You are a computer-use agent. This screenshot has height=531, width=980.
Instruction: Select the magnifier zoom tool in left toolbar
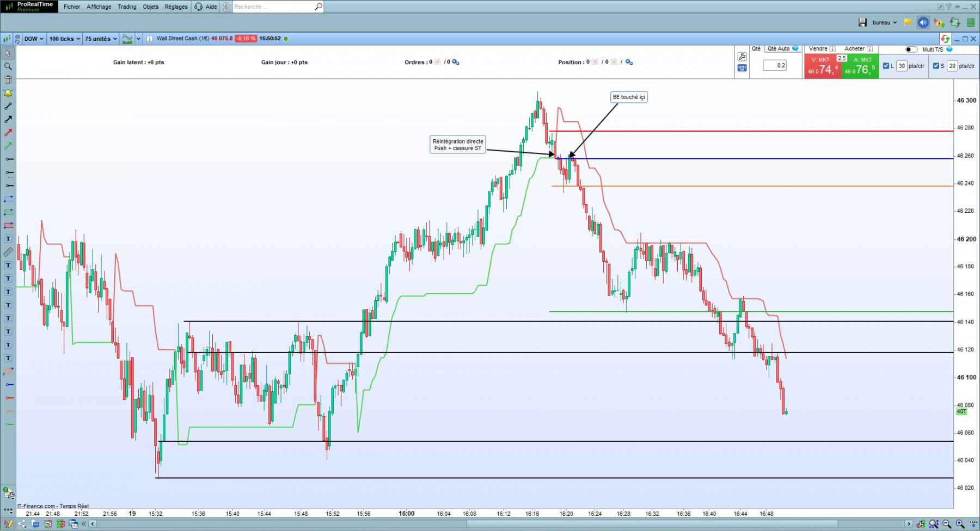[x=8, y=66]
